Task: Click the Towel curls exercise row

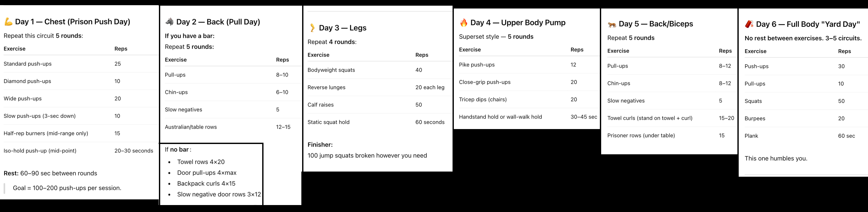Action: point(650,118)
